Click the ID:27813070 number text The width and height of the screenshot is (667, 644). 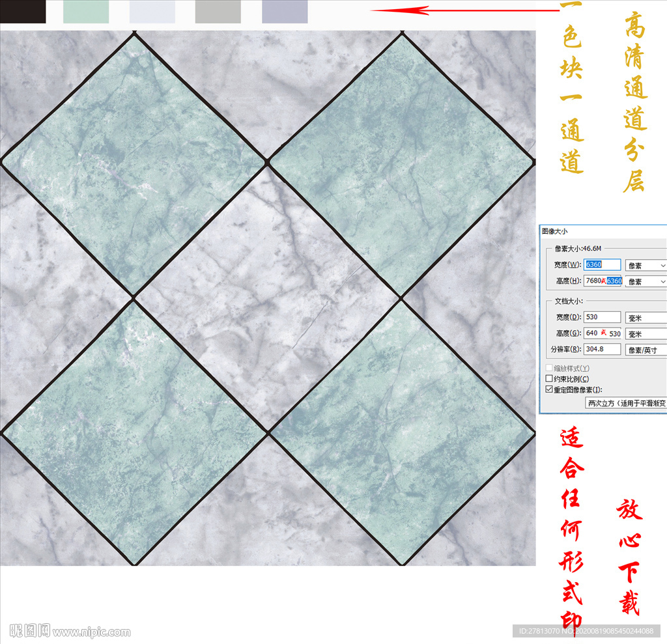[x=539, y=631]
